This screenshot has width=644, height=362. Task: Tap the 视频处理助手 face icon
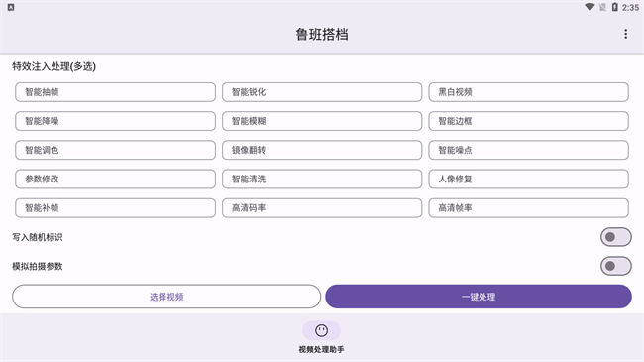click(x=322, y=330)
